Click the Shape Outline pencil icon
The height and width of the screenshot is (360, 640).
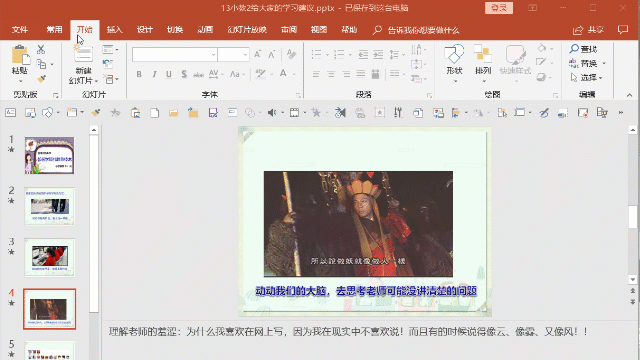(x=541, y=62)
